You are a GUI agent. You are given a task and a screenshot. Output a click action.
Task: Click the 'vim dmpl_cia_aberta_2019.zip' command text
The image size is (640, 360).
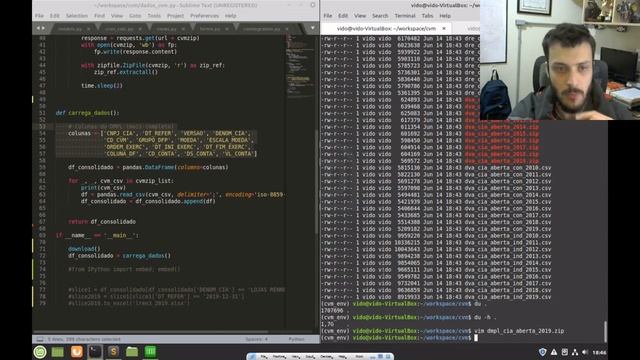point(519,331)
